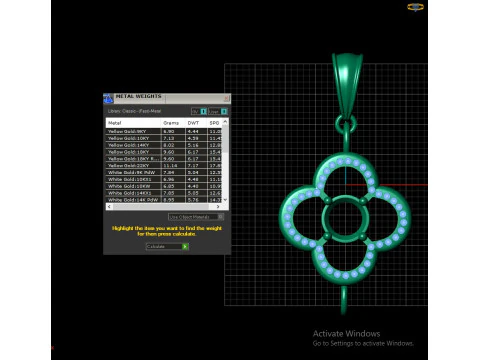The height and width of the screenshot is (360, 480).
Task: Select the White Gold:14KX1 row
Action: coord(164,193)
